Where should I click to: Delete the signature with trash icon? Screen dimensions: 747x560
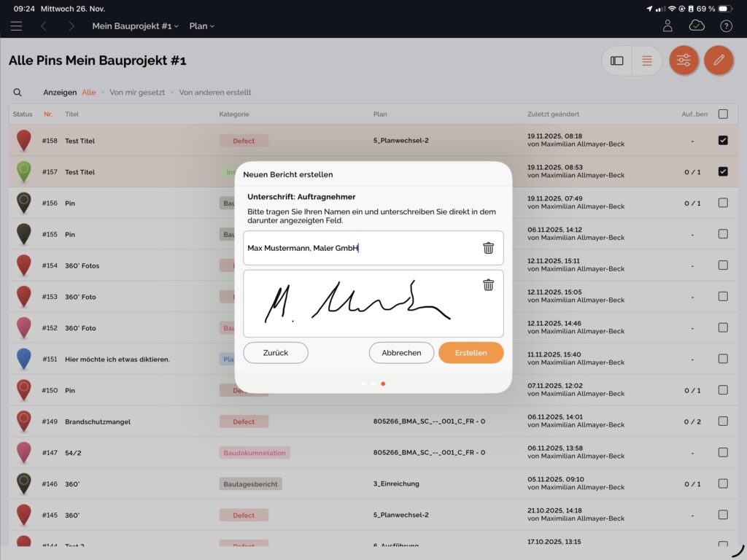pos(488,285)
